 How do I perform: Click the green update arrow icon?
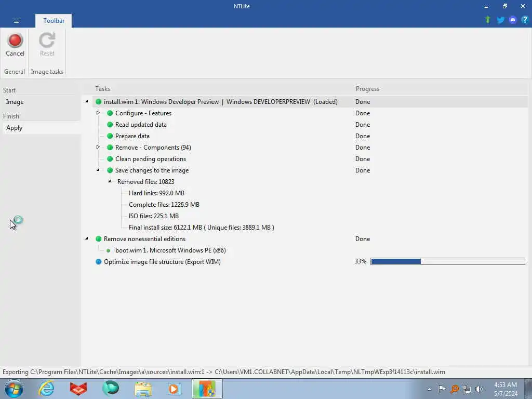488,20
